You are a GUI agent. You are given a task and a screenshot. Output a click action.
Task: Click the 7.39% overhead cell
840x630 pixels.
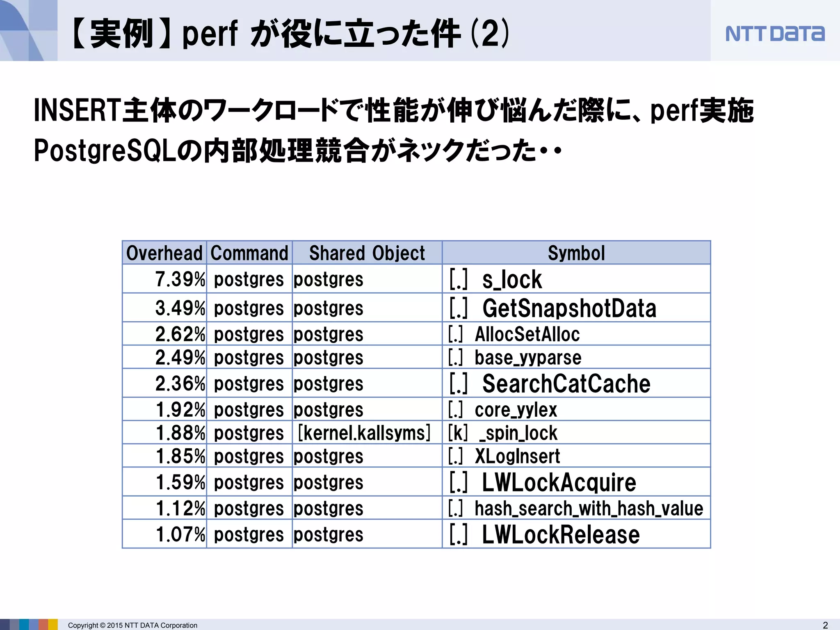164,279
